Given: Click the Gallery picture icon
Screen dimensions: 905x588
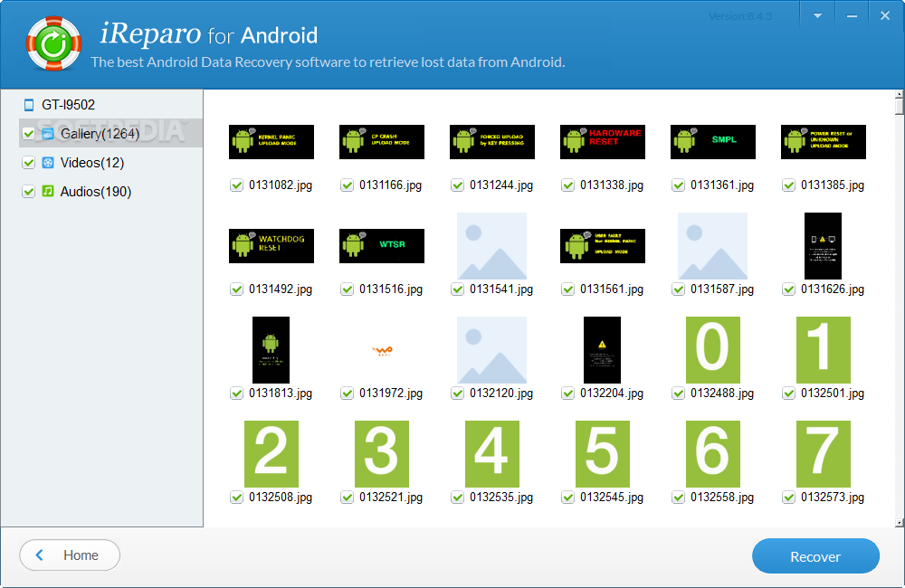Looking at the screenshot, I should pos(48,134).
